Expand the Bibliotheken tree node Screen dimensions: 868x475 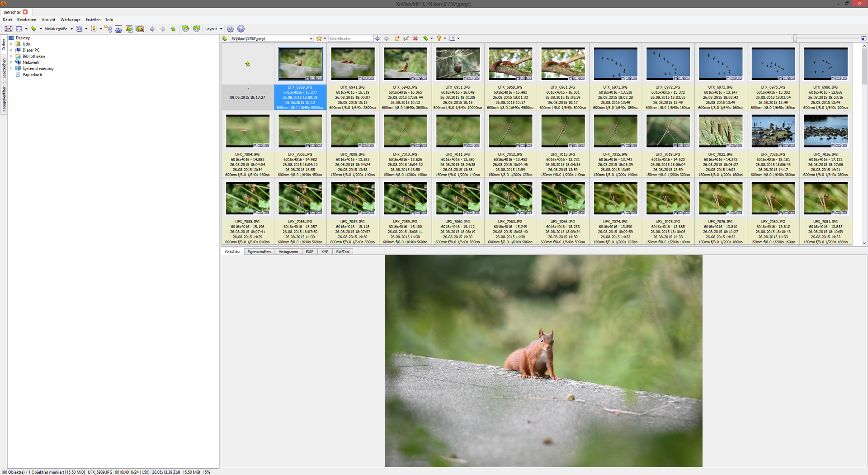pos(11,57)
